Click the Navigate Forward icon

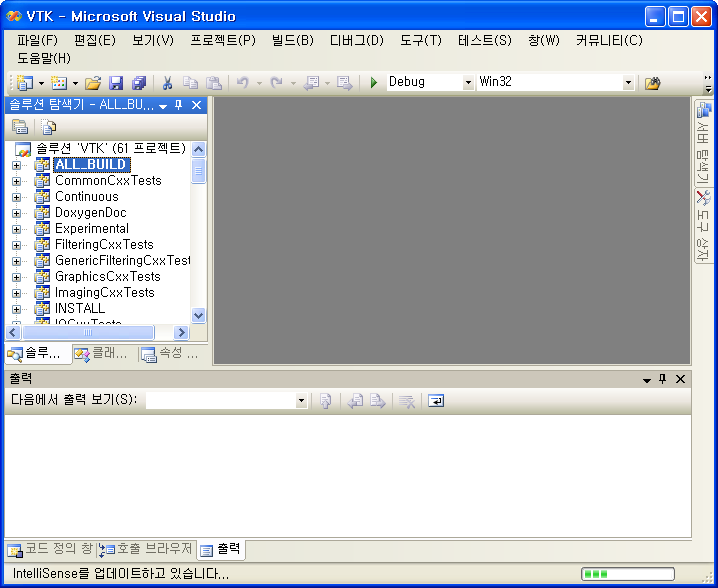(x=344, y=83)
